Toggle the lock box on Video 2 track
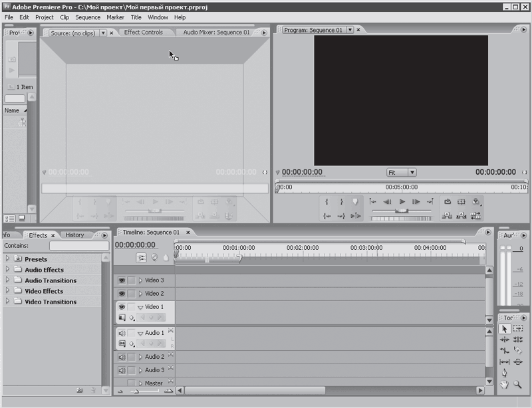Image resolution: width=532 pixels, height=408 pixels. click(x=132, y=294)
